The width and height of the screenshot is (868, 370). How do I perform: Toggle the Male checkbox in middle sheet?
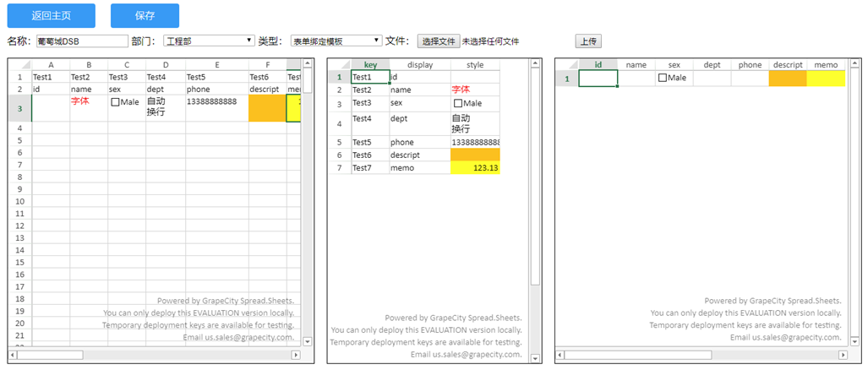click(x=458, y=103)
